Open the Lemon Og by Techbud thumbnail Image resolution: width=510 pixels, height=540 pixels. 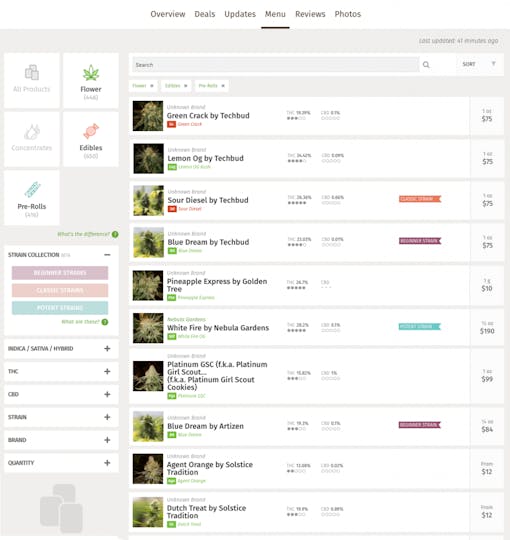point(148,158)
